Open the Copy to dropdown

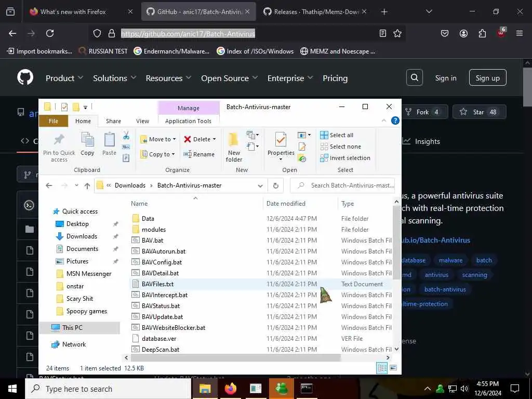point(158,154)
